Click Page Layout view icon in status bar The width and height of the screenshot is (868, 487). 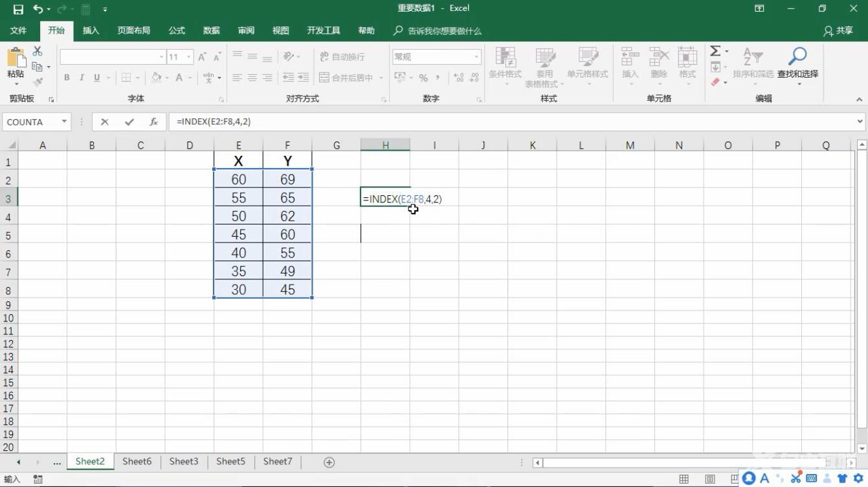click(710, 479)
